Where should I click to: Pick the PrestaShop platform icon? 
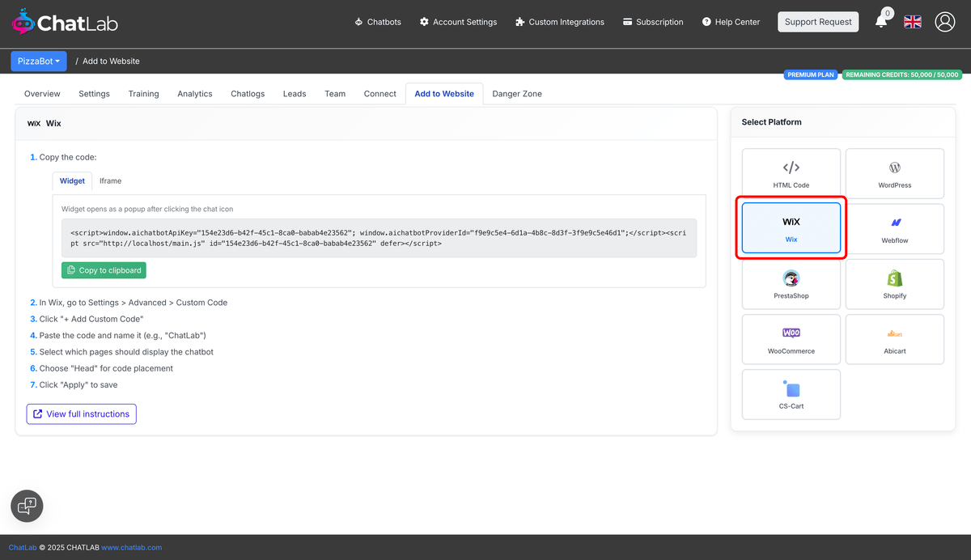791,283
